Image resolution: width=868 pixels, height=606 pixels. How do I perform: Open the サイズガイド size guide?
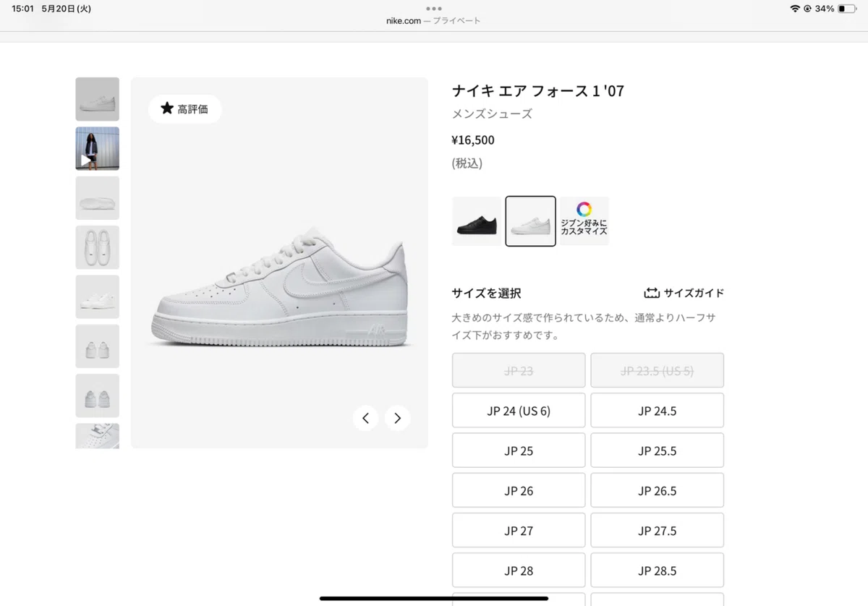tap(684, 293)
